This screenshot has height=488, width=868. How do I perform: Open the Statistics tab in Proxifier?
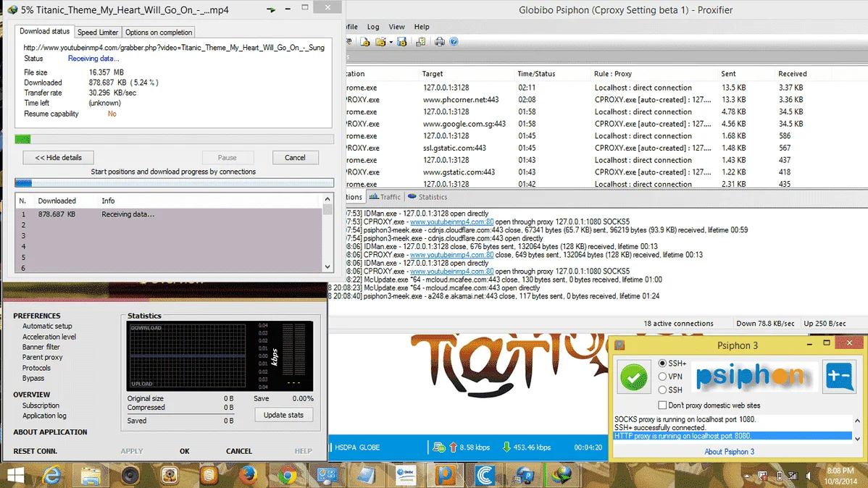pos(427,197)
